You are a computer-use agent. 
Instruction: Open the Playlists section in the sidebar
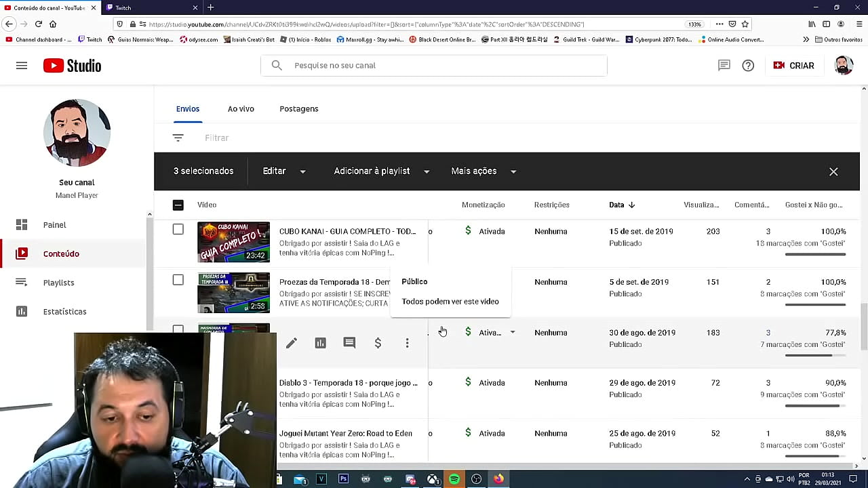click(x=58, y=283)
